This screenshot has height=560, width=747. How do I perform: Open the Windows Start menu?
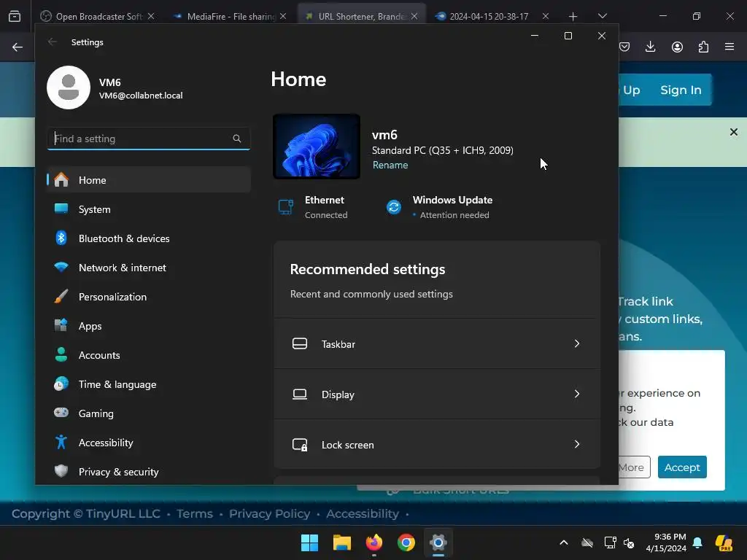(x=309, y=542)
